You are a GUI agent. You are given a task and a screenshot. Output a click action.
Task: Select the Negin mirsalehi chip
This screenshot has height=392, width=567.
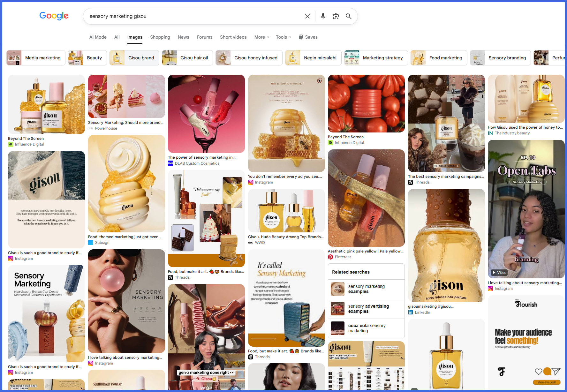point(313,58)
